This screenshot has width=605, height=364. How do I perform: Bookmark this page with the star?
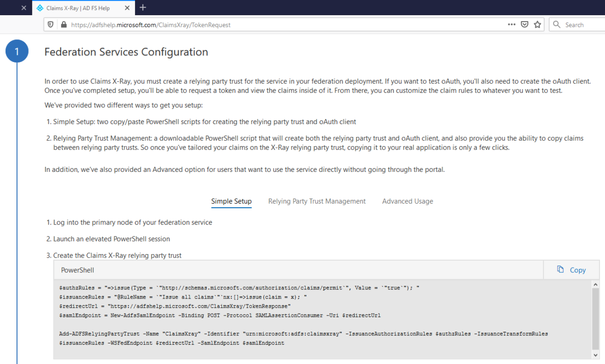pyautogui.click(x=537, y=25)
